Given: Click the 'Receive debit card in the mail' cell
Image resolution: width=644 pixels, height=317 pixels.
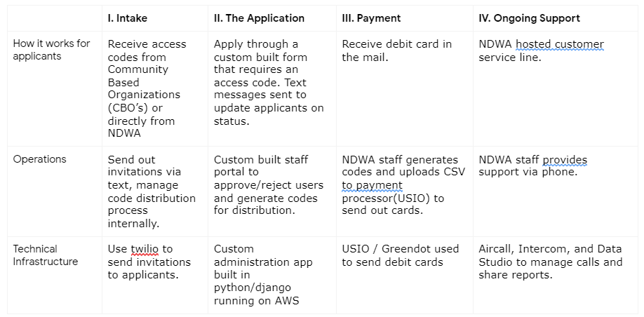Looking at the screenshot, I should tap(396, 50).
